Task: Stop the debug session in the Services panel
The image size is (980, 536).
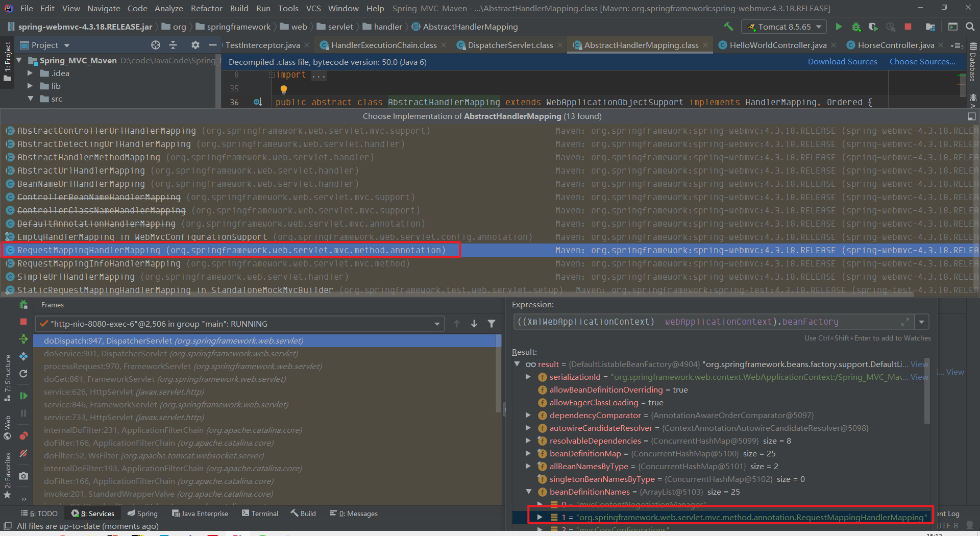Action: click(x=23, y=322)
